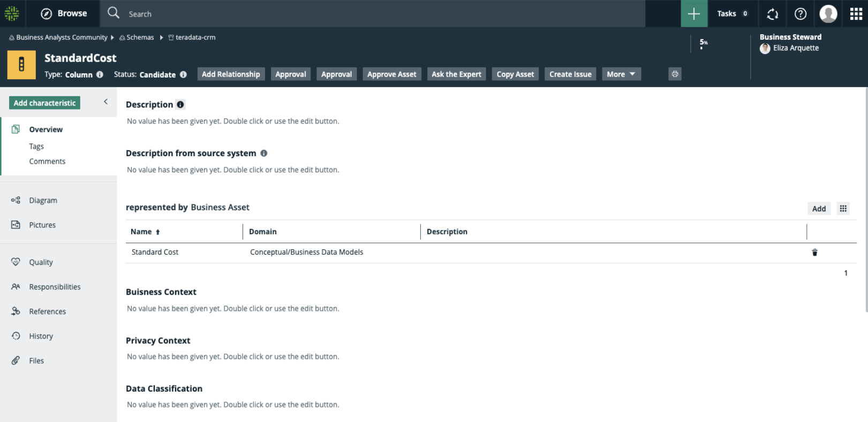Open the History section
The width and height of the screenshot is (868, 422).
[41, 336]
